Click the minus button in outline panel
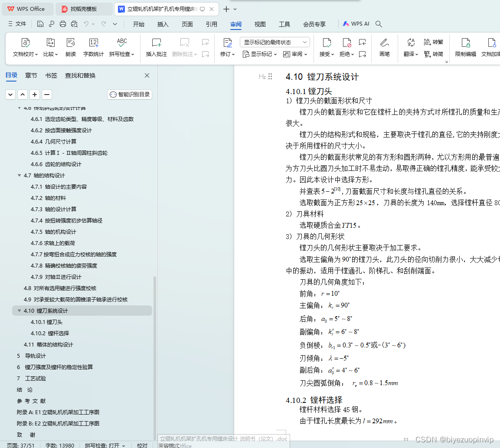The image size is (500, 448). point(47,95)
